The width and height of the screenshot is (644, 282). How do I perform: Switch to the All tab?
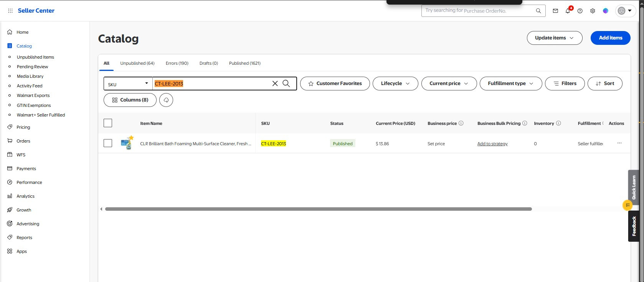coord(107,63)
